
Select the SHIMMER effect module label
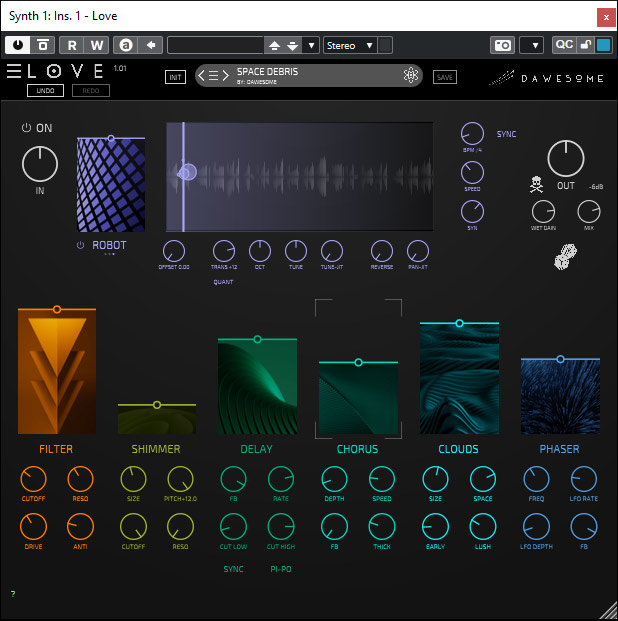point(156,449)
